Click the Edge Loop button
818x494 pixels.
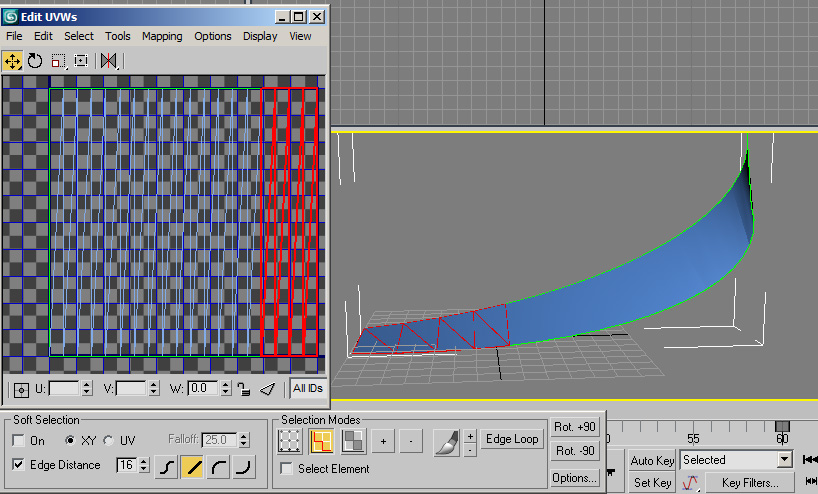[512, 439]
